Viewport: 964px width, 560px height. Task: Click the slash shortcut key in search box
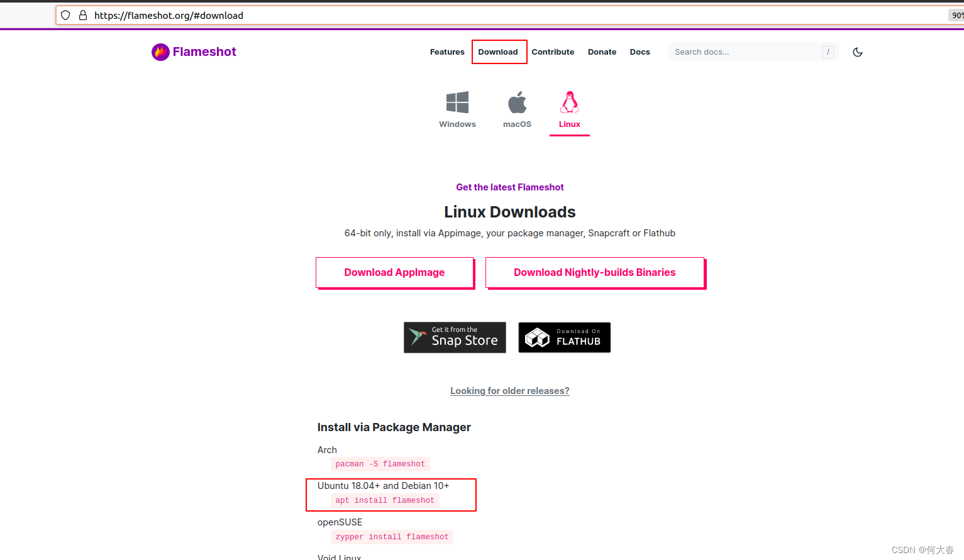tap(828, 52)
